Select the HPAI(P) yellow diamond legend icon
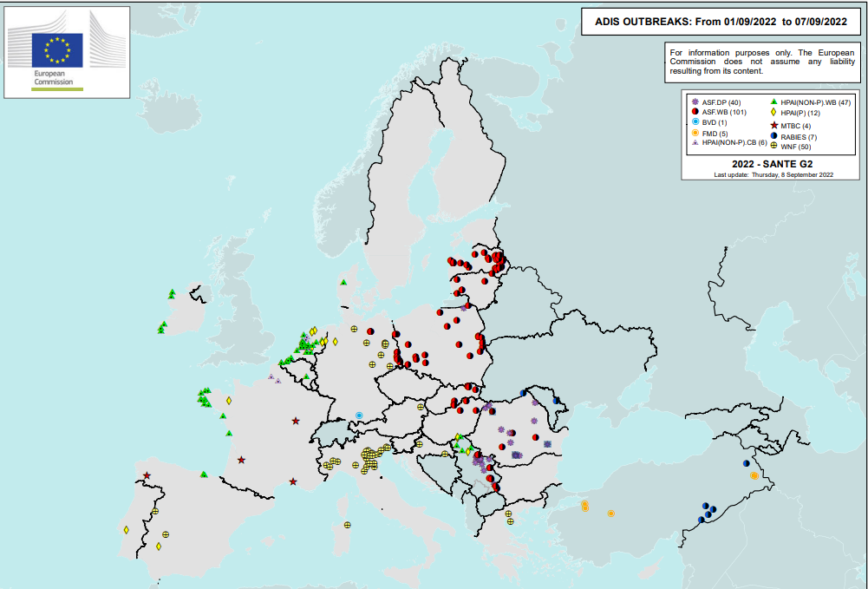Viewport: 868px width, 589px height. 773,113
